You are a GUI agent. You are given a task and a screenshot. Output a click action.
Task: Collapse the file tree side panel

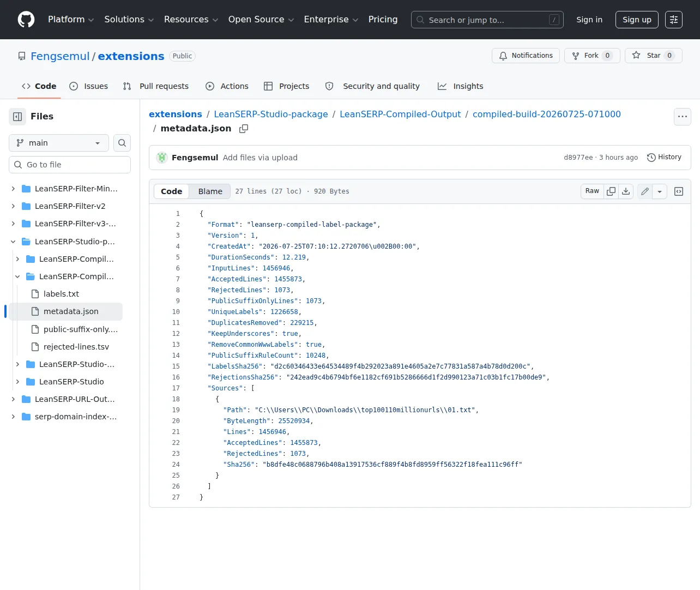(x=17, y=117)
